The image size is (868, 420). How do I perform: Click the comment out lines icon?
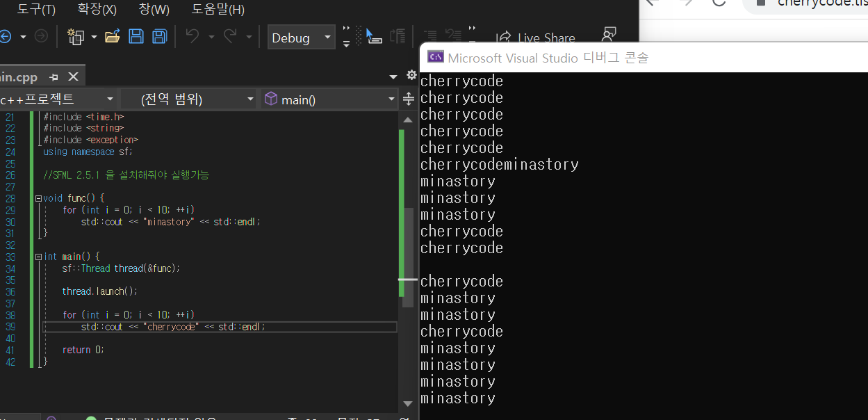point(430,37)
